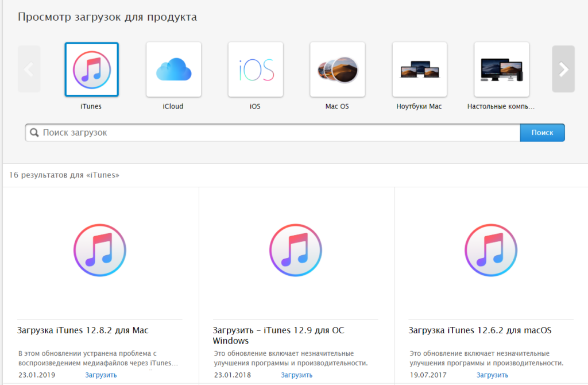Click the date 23.01.2018

[233, 375]
